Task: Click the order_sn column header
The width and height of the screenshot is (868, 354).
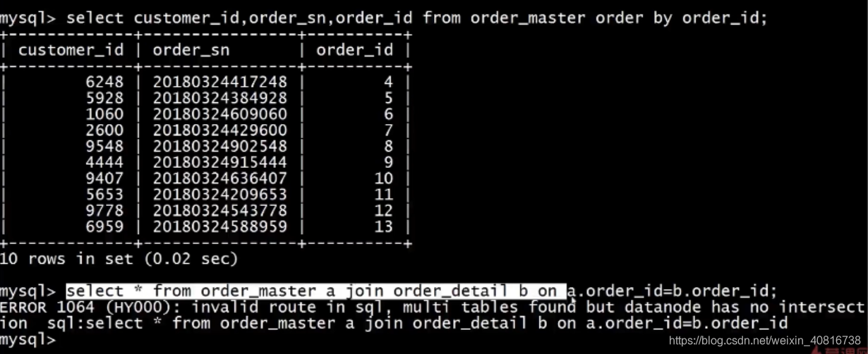Action: pyautogui.click(x=191, y=50)
